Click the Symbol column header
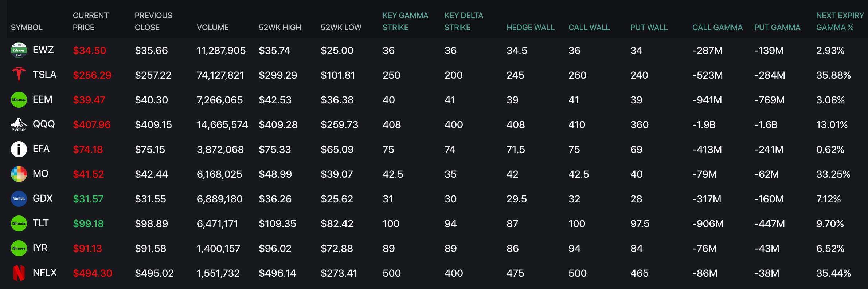868x289 pixels. 27,28
